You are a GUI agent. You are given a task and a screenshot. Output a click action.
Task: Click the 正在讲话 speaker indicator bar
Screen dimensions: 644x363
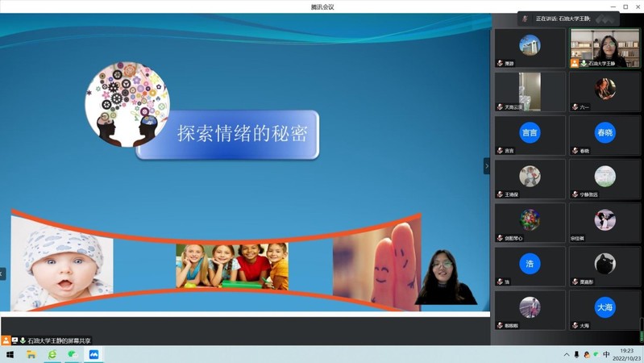[x=568, y=19]
